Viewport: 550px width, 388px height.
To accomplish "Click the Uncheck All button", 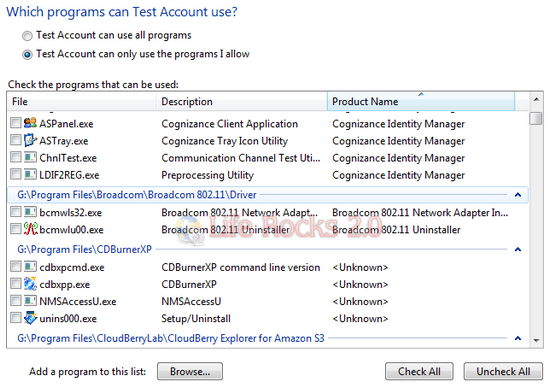I will (x=503, y=371).
